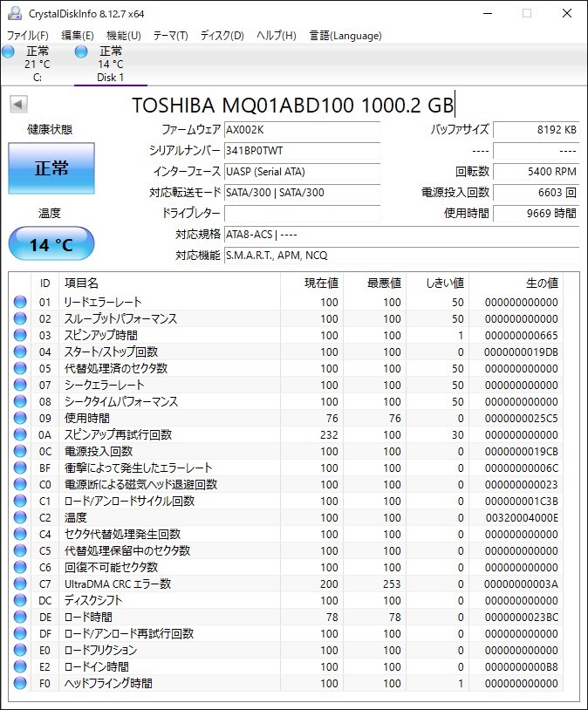This screenshot has height=710, width=588.
Task: Click the status orb of row C6 回復不可能セクタ数
Action: click(20, 567)
